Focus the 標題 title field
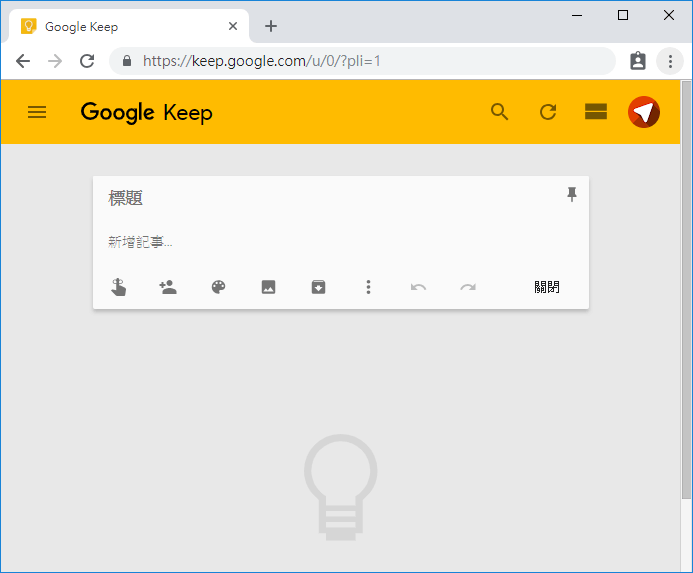 (x=327, y=198)
